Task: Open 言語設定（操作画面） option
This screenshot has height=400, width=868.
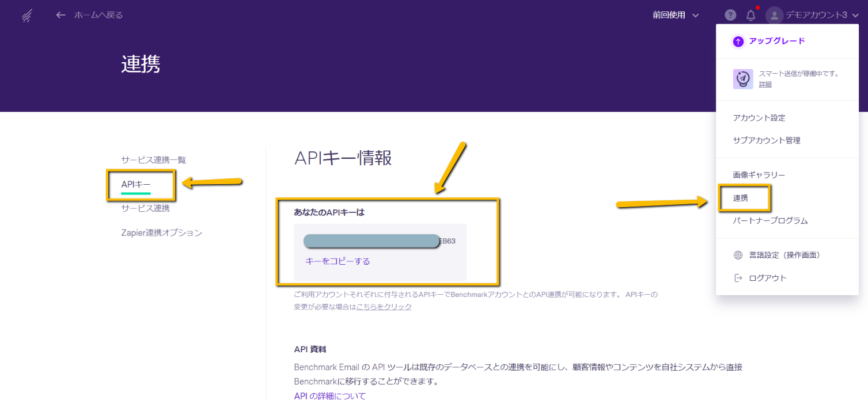Action: pyautogui.click(x=784, y=255)
